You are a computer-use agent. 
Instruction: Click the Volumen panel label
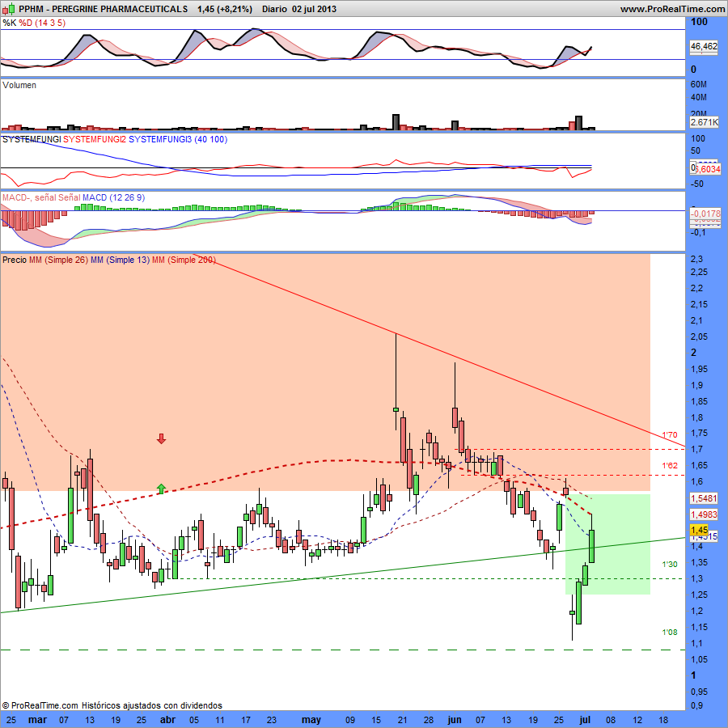[x=19, y=85]
